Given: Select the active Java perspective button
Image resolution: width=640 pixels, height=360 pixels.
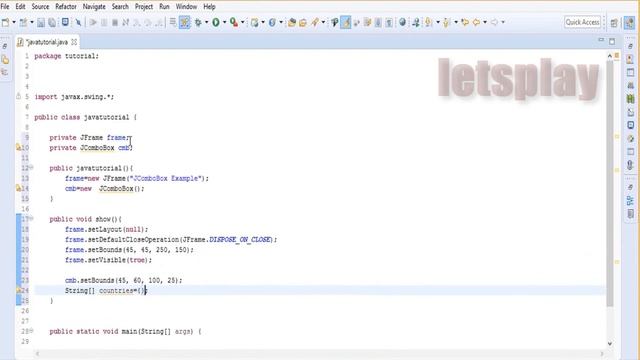Looking at the screenshot, I should coord(630,22).
